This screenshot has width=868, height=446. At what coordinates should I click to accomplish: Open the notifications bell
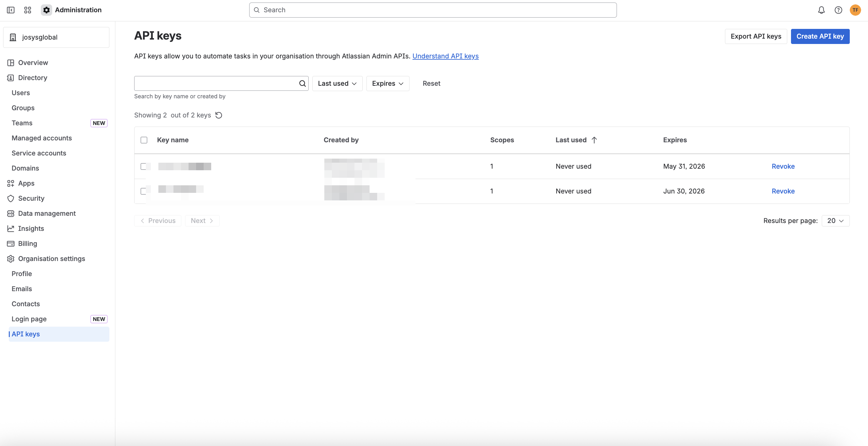pos(821,10)
